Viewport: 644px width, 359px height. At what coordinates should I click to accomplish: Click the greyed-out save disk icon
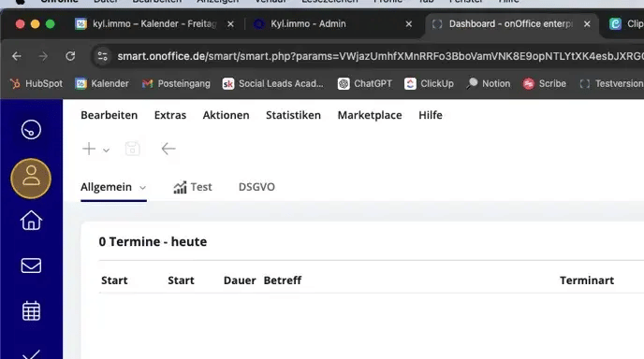132,149
